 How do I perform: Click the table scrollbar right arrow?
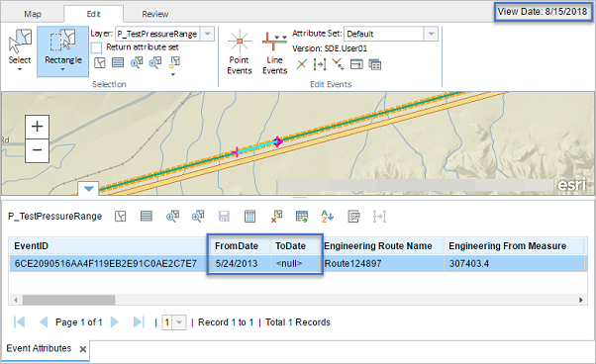tap(581, 300)
